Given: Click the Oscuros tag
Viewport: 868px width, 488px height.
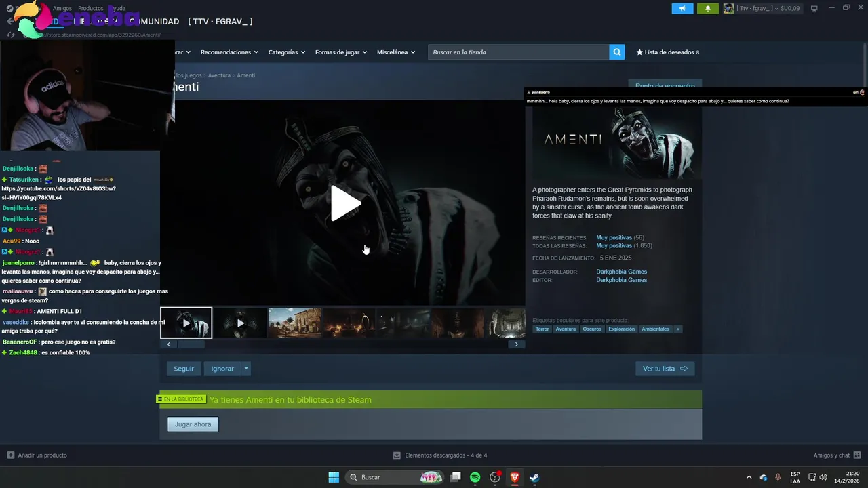Looking at the screenshot, I should [x=592, y=329].
